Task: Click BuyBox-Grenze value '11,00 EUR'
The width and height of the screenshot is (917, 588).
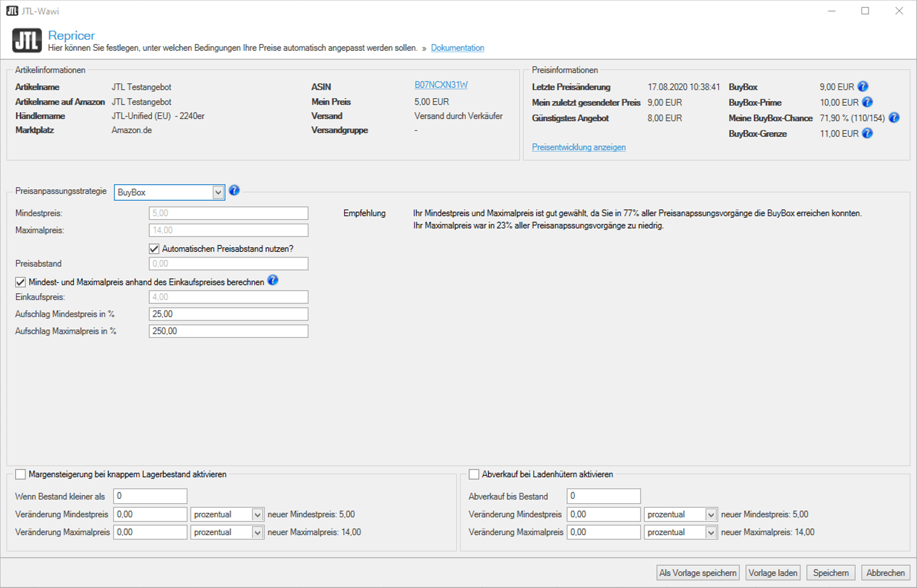Action: click(839, 134)
